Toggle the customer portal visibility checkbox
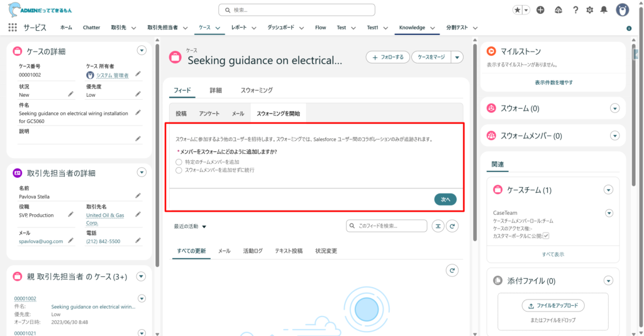Image resolution: width=644 pixels, height=336 pixels. (546, 236)
